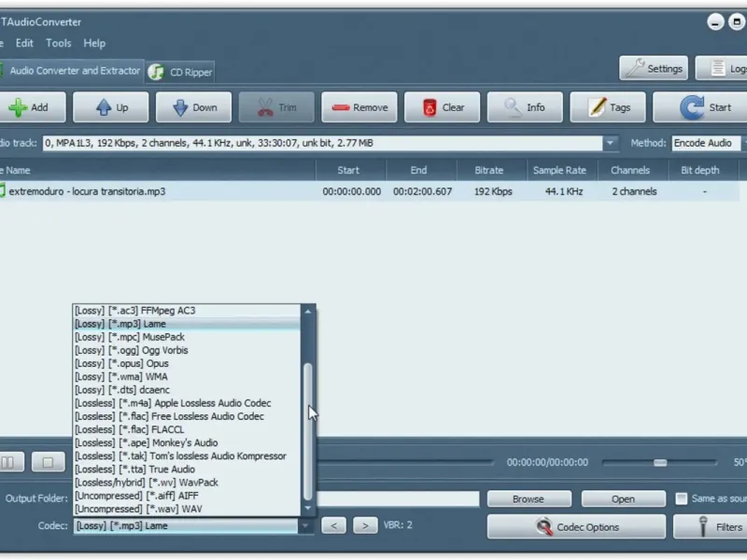Clear the file list
747x560 pixels.
pos(442,107)
